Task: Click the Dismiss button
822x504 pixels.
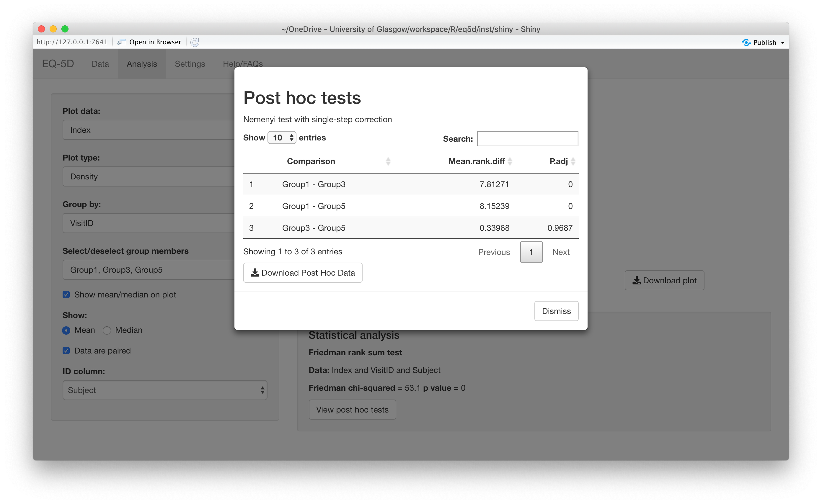Action: (556, 311)
